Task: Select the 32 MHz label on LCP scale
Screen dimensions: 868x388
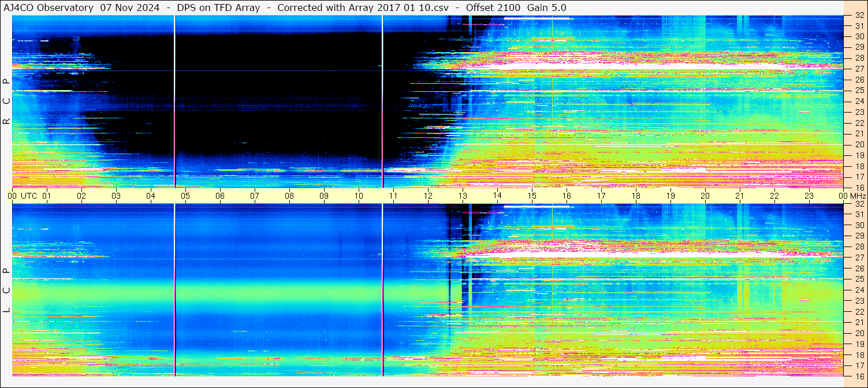Action: click(859, 204)
